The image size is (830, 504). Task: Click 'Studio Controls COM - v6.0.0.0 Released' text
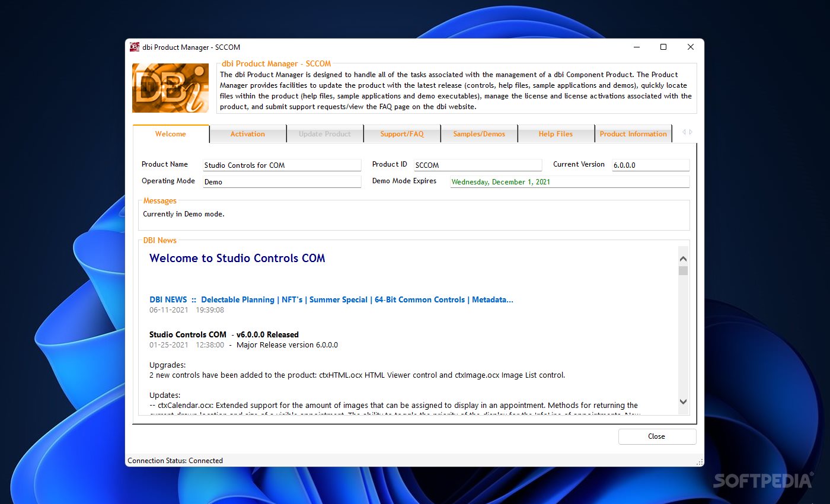click(x=224, y=334)
